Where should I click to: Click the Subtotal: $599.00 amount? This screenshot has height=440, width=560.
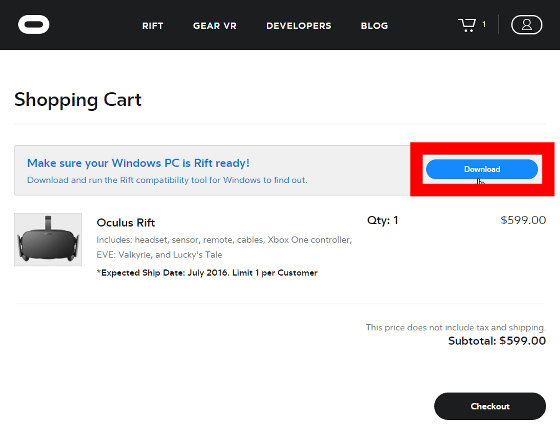[x=497, y=341]
